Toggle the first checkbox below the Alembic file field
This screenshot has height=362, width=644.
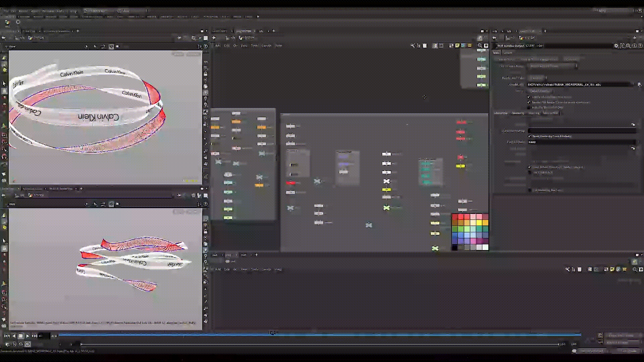pos(529,97)
